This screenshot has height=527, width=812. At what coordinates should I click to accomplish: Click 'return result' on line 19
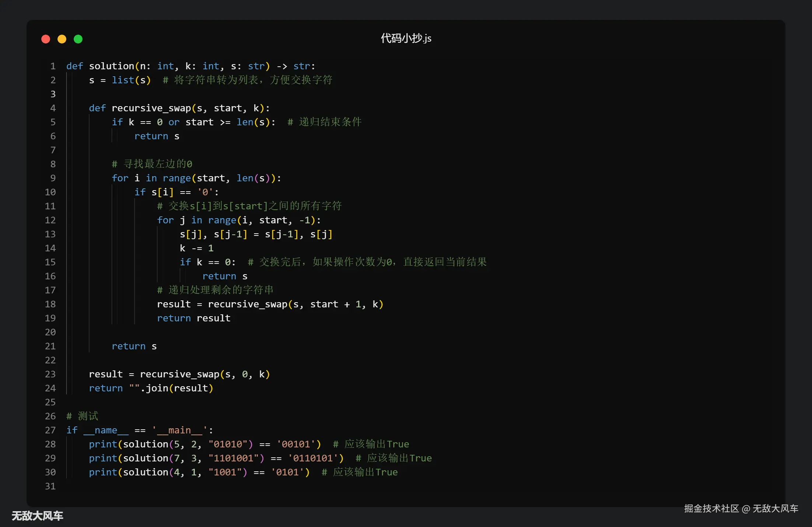click(x=193, y=318)
